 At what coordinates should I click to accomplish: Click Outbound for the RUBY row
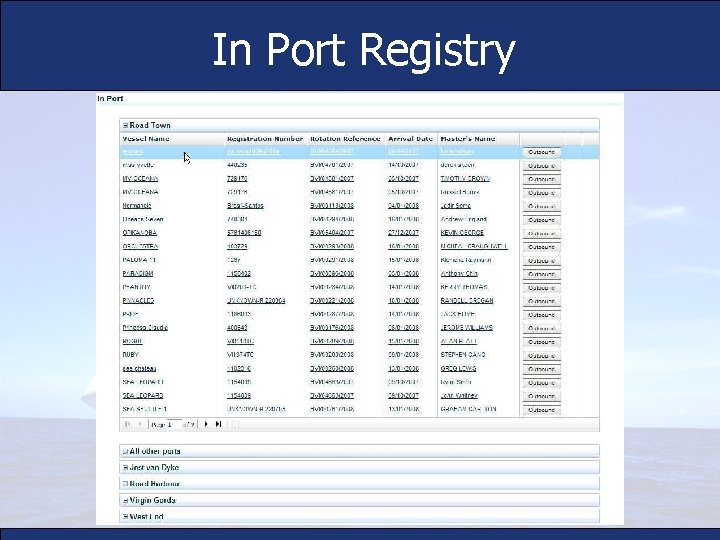[542, 355]
